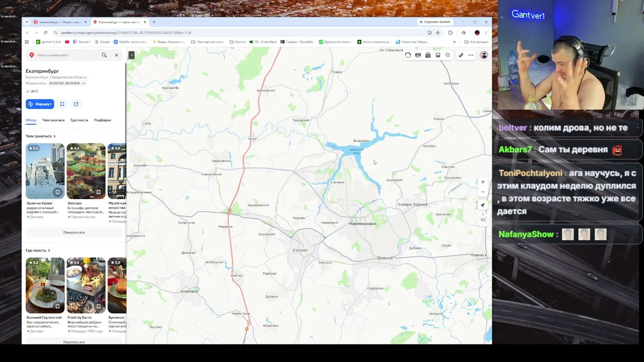Viewport: 644px width, 362px height.
Task: Switch to the Где поесть tab
Action: pos(79,120)
